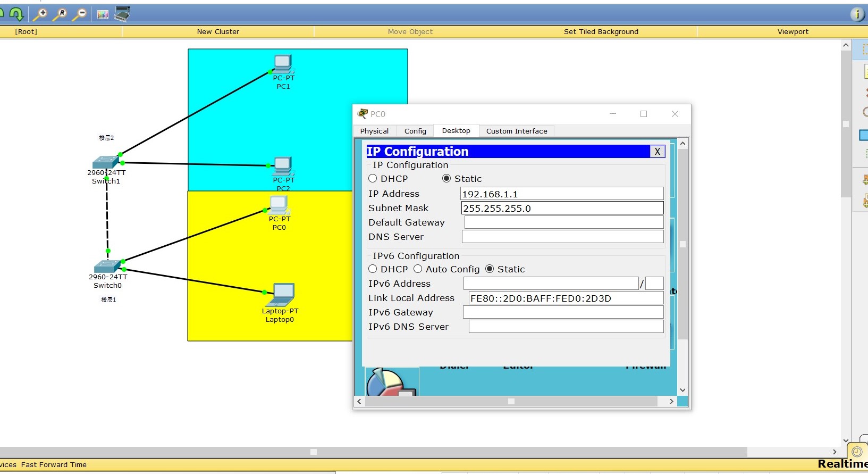Click the PC0 window title bar icon

(x=363, y=113)
